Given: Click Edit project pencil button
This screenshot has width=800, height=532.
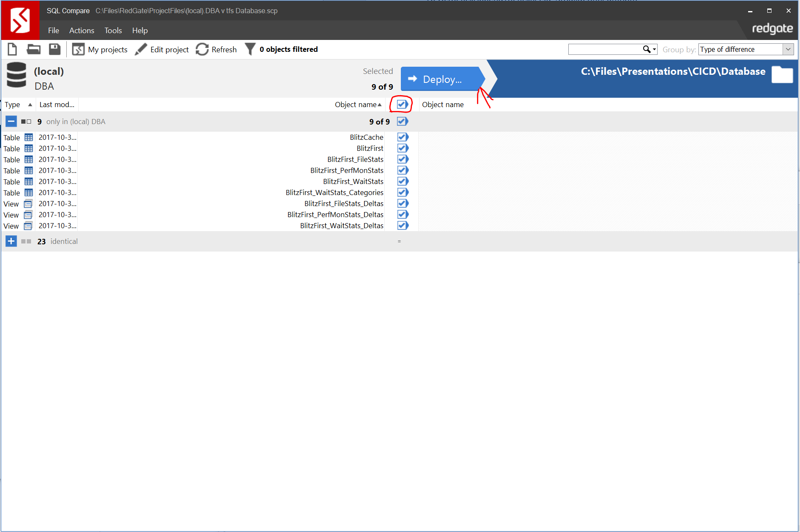Looking at the screenshot, I should point(162,50).
